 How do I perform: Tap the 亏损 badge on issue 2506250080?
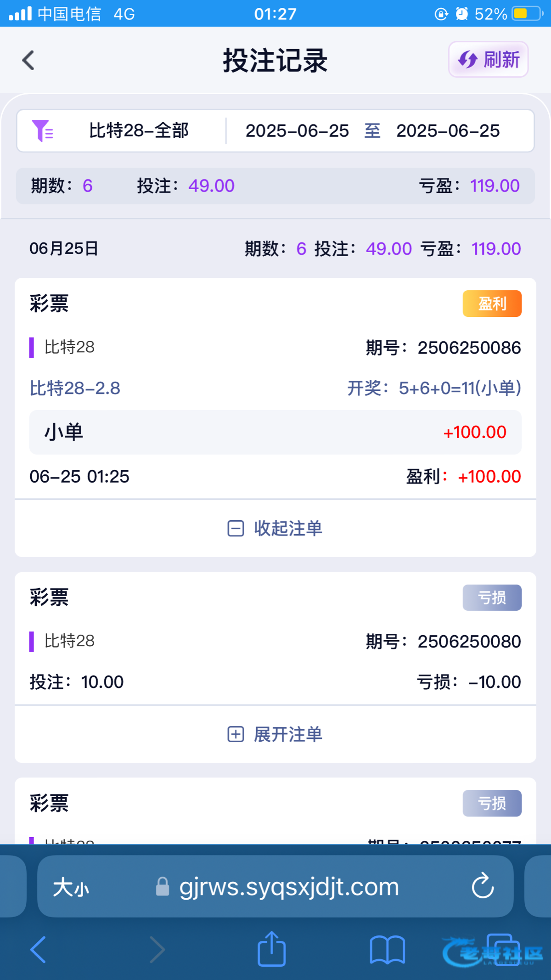492,597
